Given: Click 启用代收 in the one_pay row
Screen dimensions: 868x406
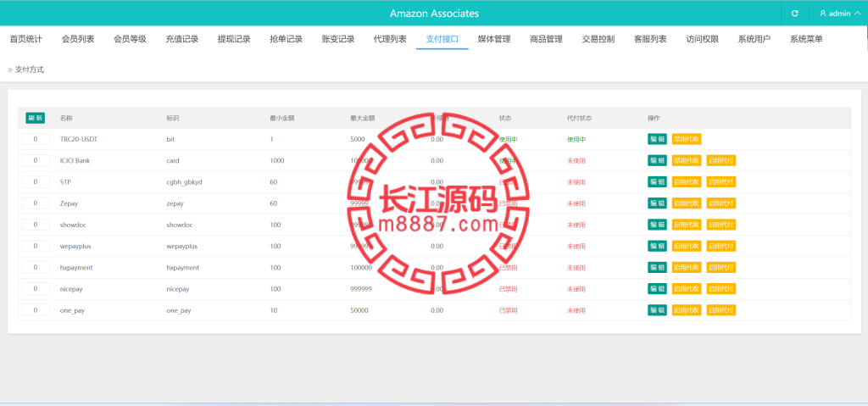Looking at the screenshot, I should point(687,310).
